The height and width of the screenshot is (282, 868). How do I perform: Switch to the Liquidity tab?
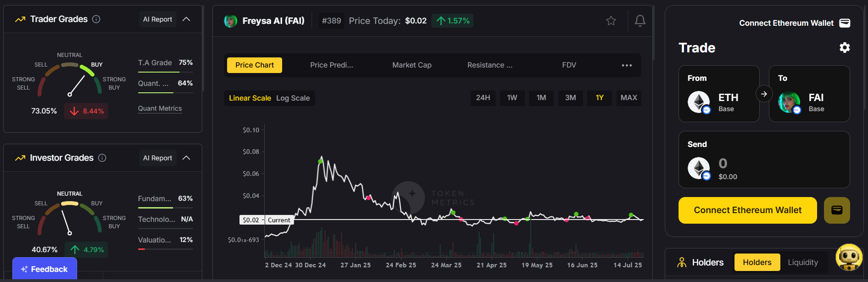[x=803, y=262]
